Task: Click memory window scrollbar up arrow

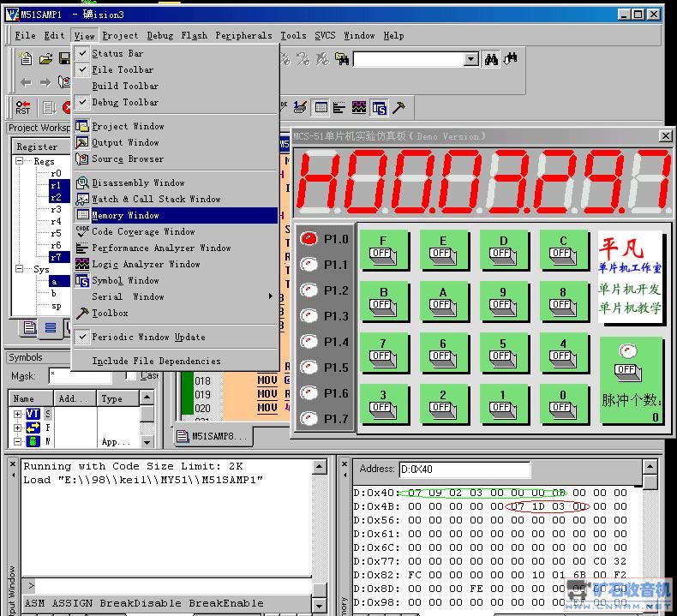Action: click(x=650, y=466)
